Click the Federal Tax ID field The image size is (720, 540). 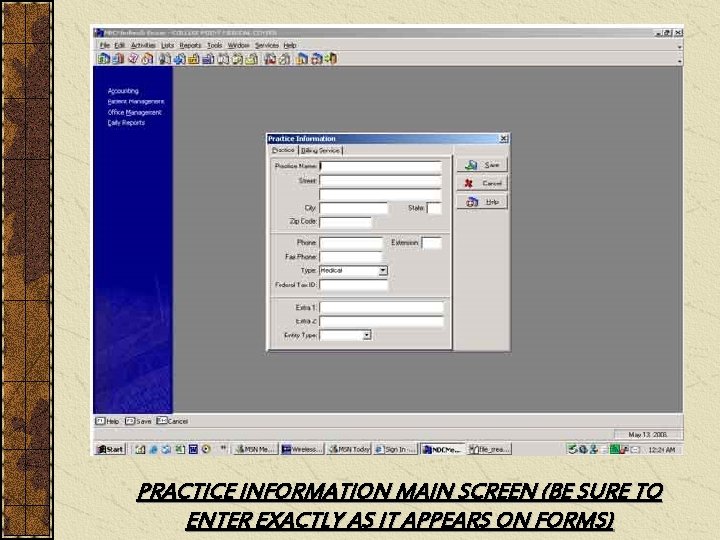pos(354,285)
